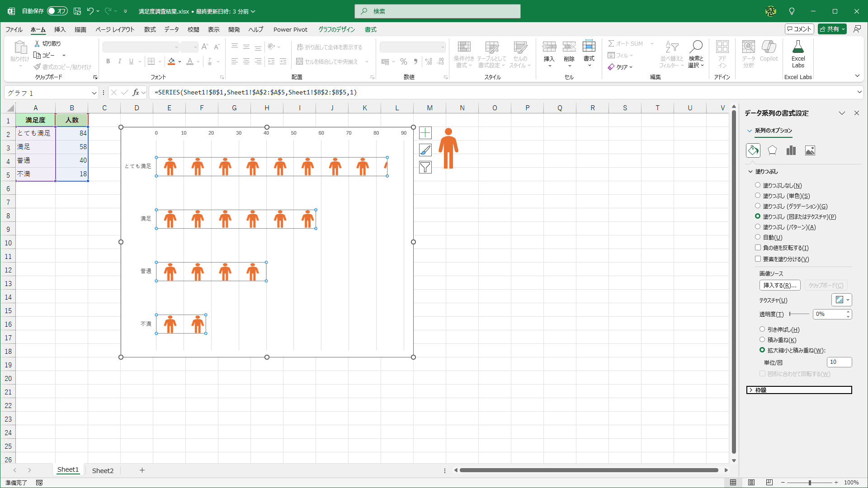Toggle the AutoSave switch
868x488 pixels.
(57, 11)
